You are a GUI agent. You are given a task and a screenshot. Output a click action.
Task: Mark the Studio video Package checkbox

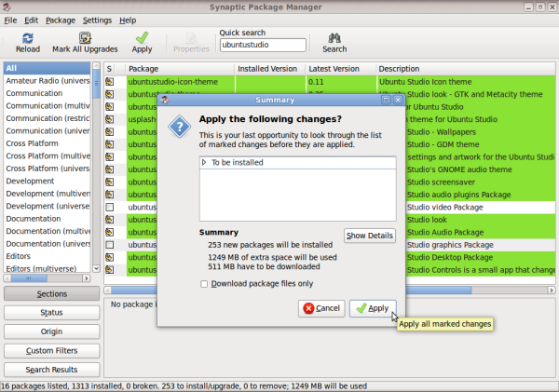[110, 207]
